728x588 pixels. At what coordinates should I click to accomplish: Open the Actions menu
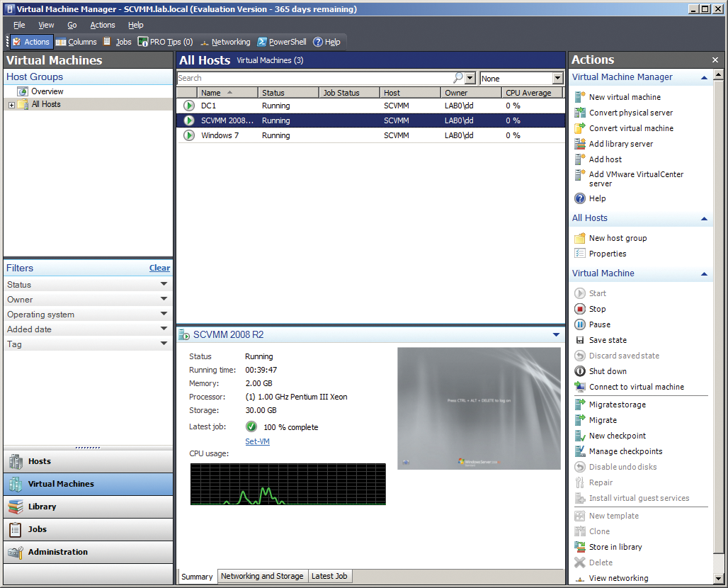102,25
